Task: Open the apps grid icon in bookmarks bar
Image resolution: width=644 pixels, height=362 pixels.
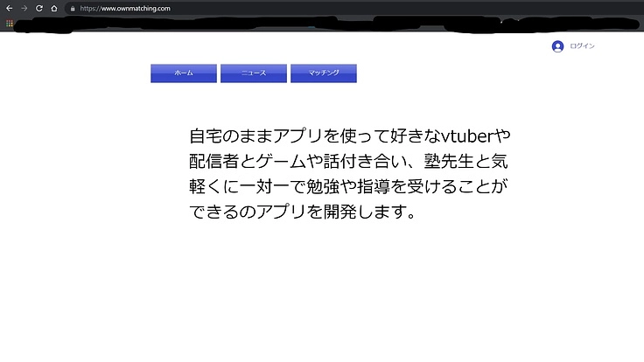Action: pos(10,24)
